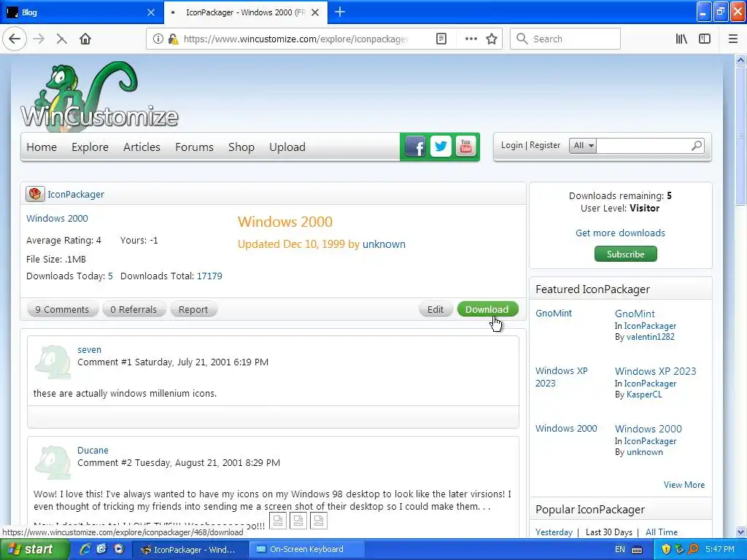The image size is (747, 560).
Task: Click the IconPackager category icon
Action: tap(35, 194)
